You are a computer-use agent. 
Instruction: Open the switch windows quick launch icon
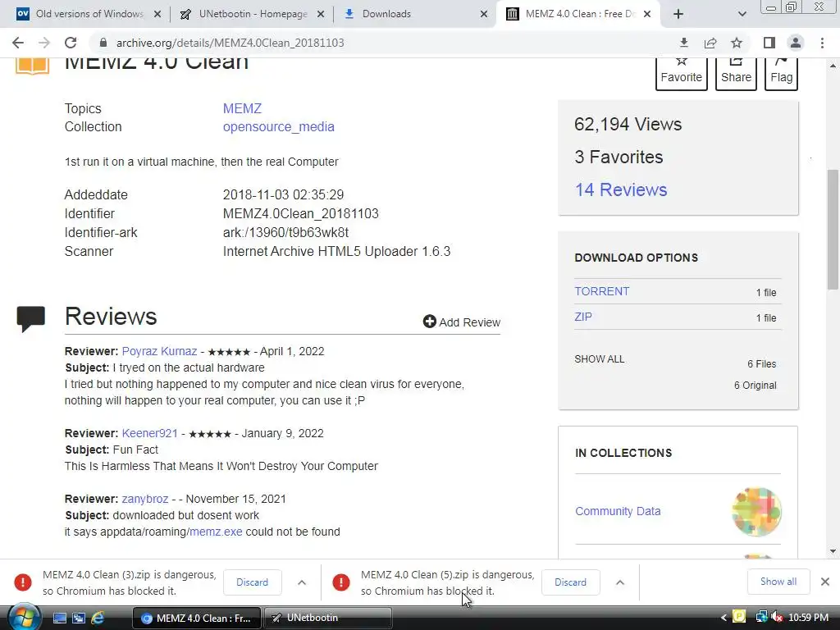78,619
